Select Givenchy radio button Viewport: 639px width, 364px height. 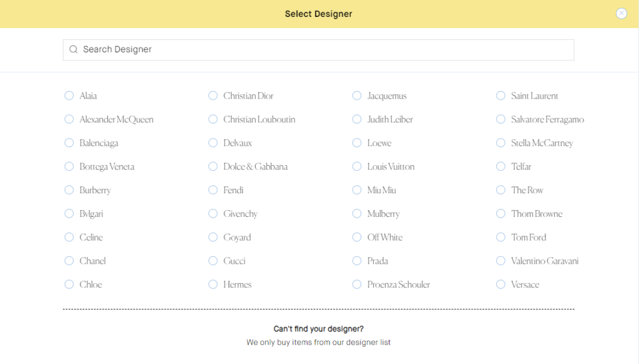pos(213,214)
